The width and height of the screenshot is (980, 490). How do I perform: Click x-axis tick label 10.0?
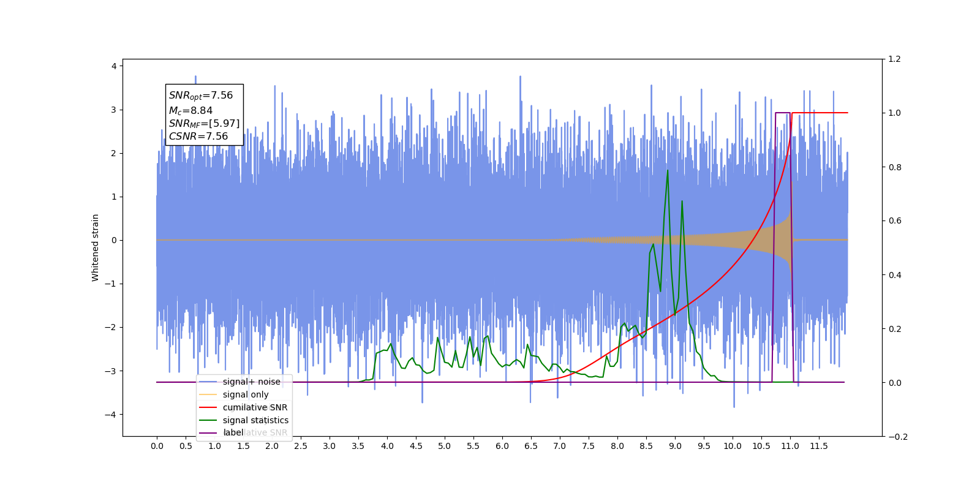[x=733, y=446]
